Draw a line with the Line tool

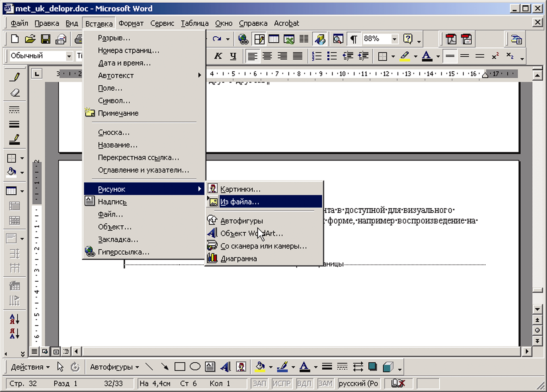coord(149,367)
